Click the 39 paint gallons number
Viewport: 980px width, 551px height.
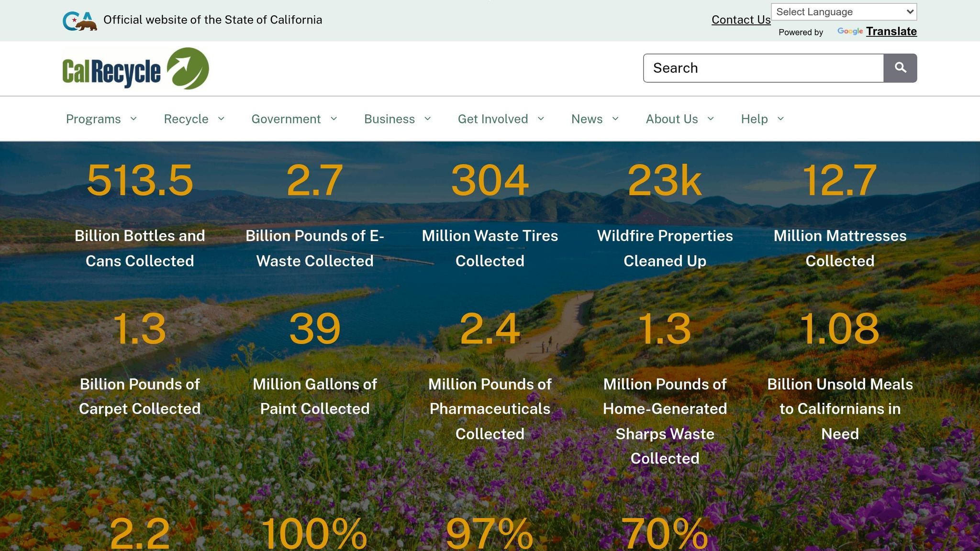pyautogui.click(x=315, y=329)
